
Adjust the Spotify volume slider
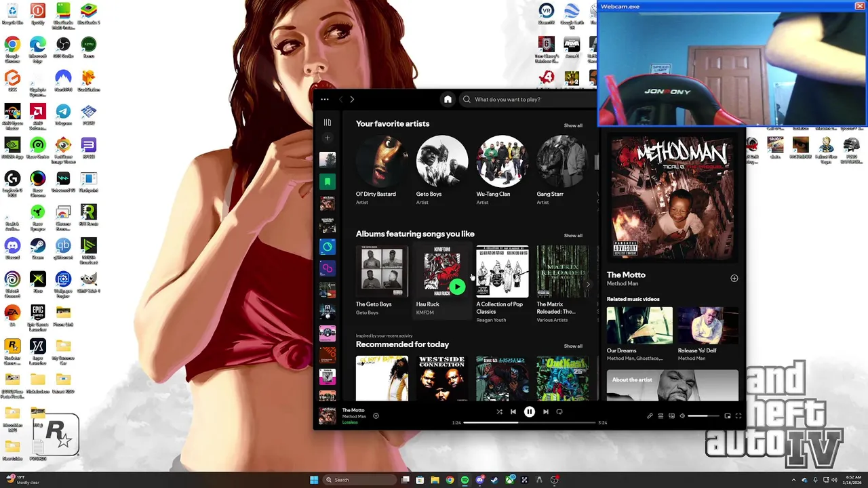(x=703, y=416)
